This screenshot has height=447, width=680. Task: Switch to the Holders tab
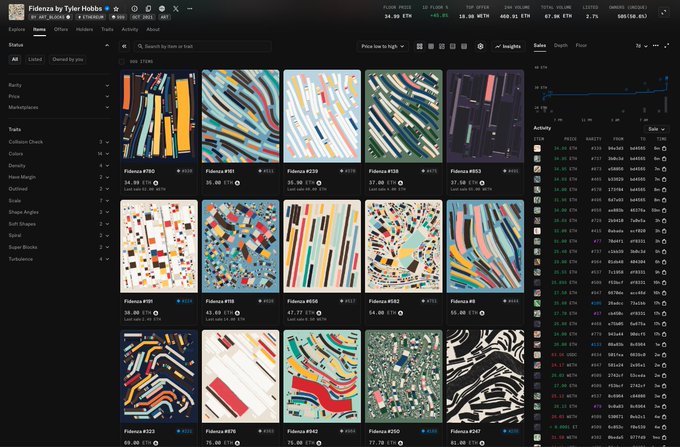point(84,29)
